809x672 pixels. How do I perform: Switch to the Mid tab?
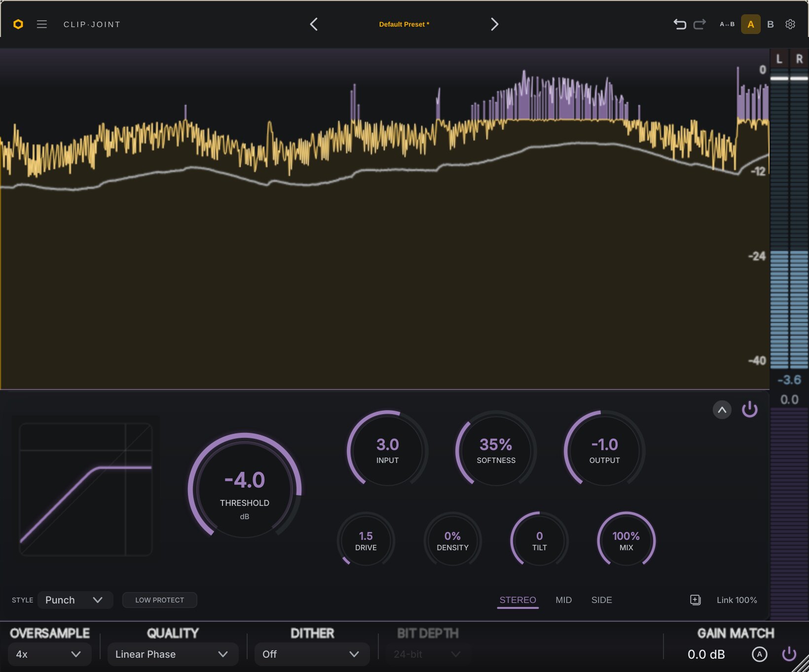coord(563,600)
